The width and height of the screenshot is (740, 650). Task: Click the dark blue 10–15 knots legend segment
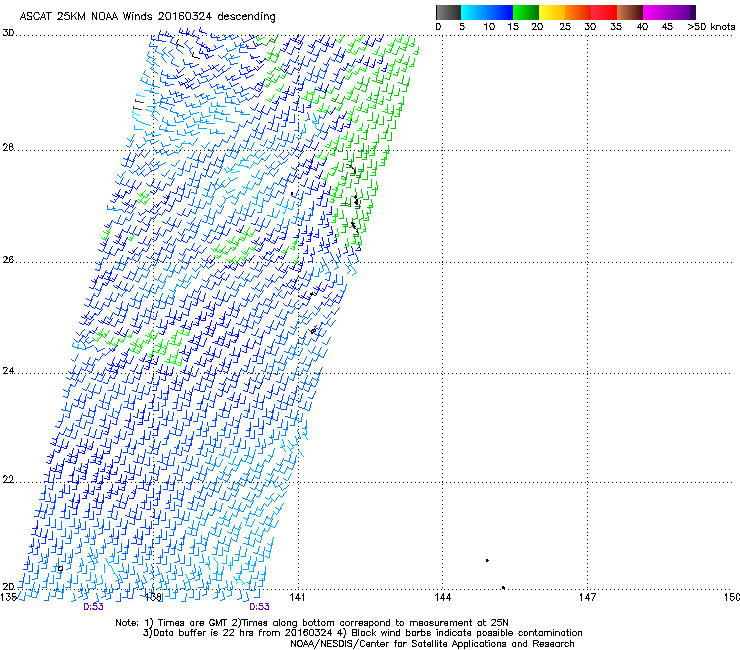[x=500, y=12]
